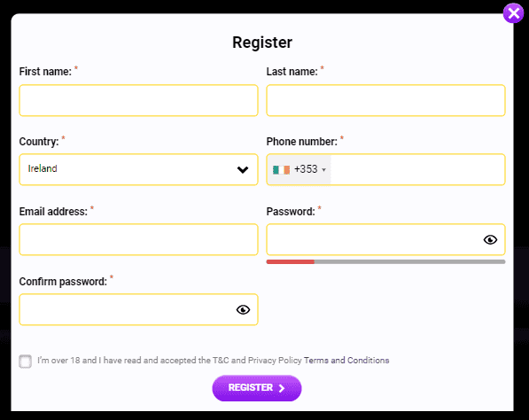Click the arrow icon on the REGISTER button
Viewport: 529px width, 420px height.
click(x=282, y=388)
